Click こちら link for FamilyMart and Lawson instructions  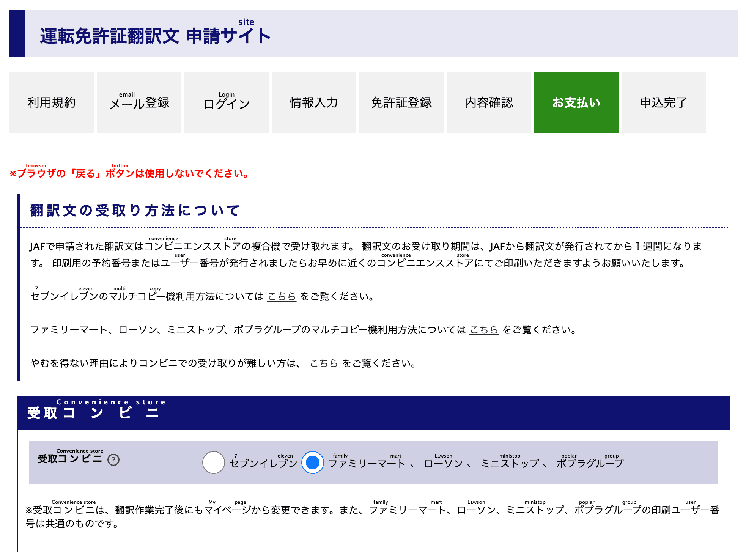(484, 330)
